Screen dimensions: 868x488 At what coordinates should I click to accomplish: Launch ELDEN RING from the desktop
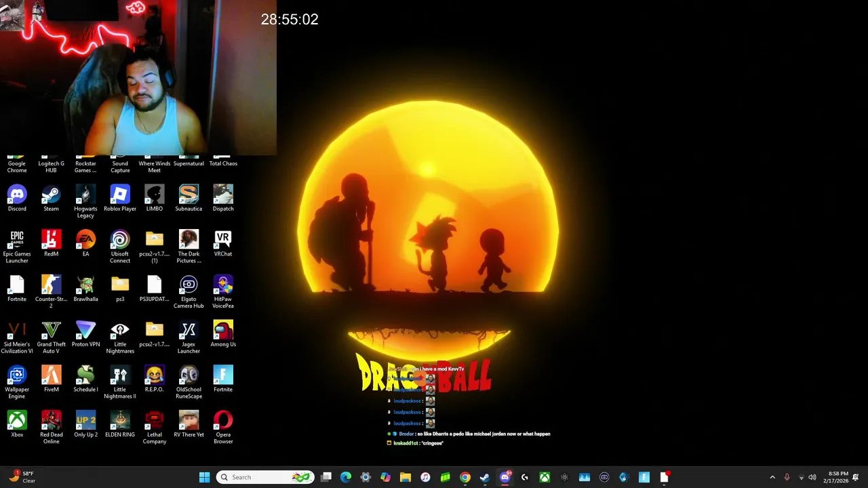point(120,424)
